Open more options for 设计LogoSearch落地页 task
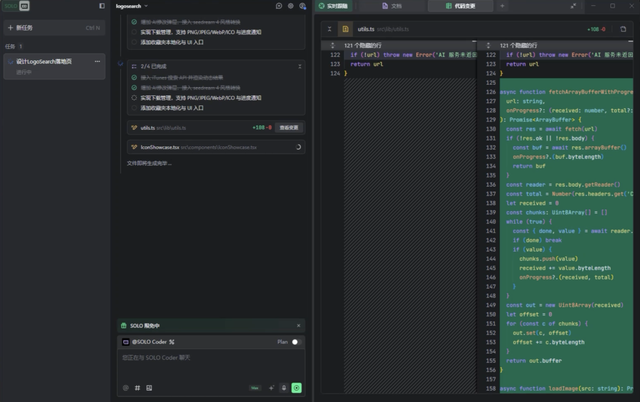The height and width of the screenshot is (402, 640). (97, 62)
